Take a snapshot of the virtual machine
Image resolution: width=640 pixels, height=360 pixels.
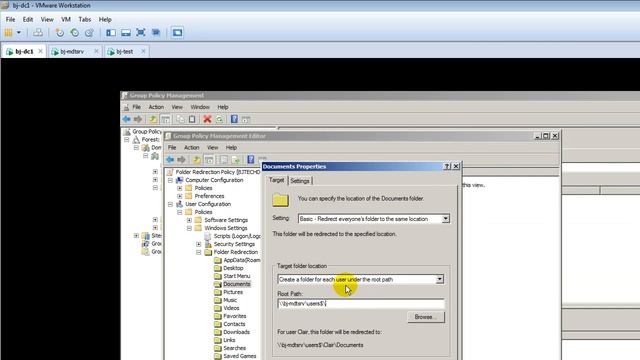pyautogui.click(x=60, y=33)
